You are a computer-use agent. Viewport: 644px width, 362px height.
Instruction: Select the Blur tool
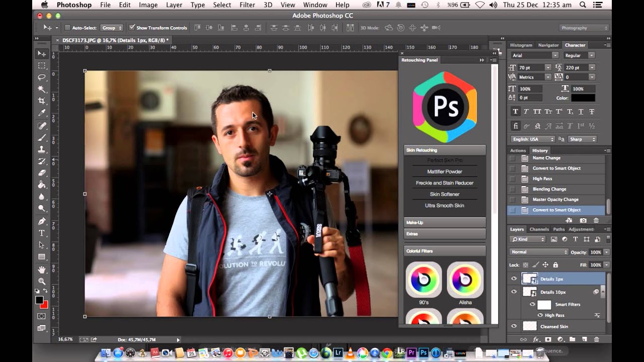[42, 197]
